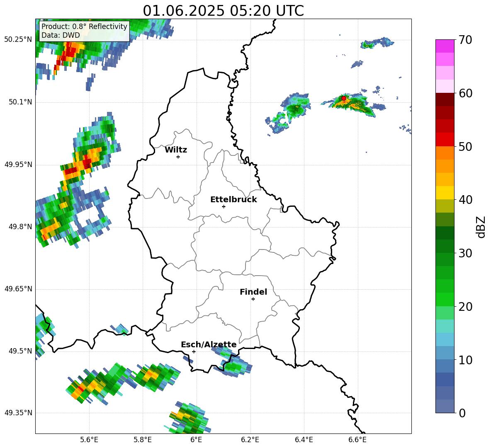Click the 49.8°N latitude label
491x448 pixels.
[x=20, y=227]
